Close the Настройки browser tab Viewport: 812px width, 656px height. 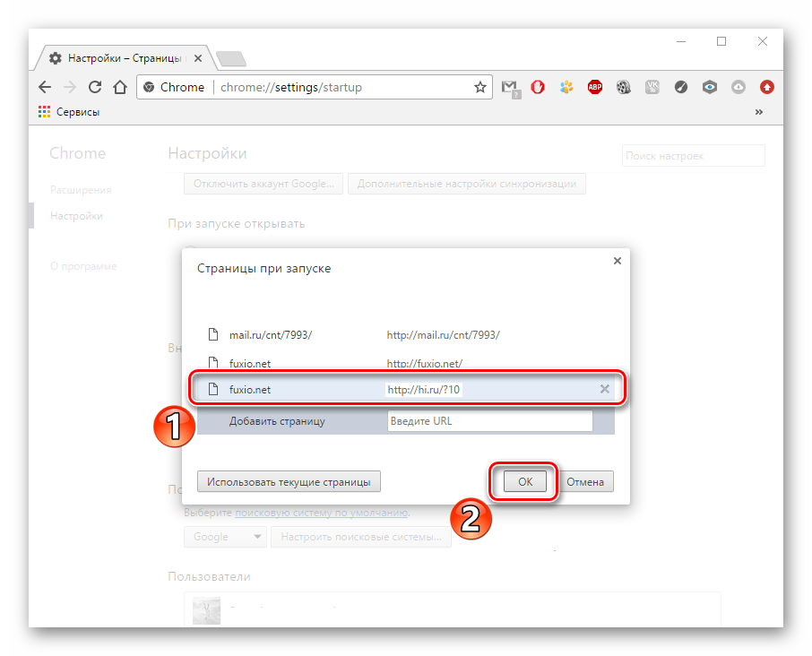point(198,58)
